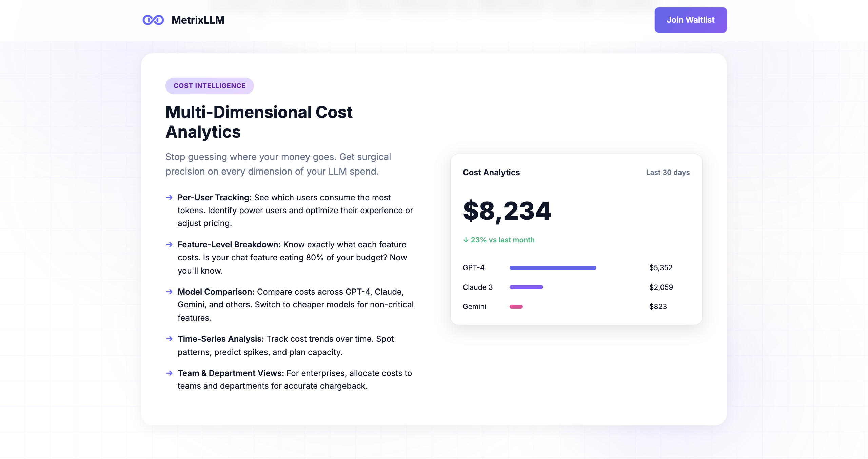Click the GPT-4 model label
The image size is (868, 459).
[x=473, y=268]
